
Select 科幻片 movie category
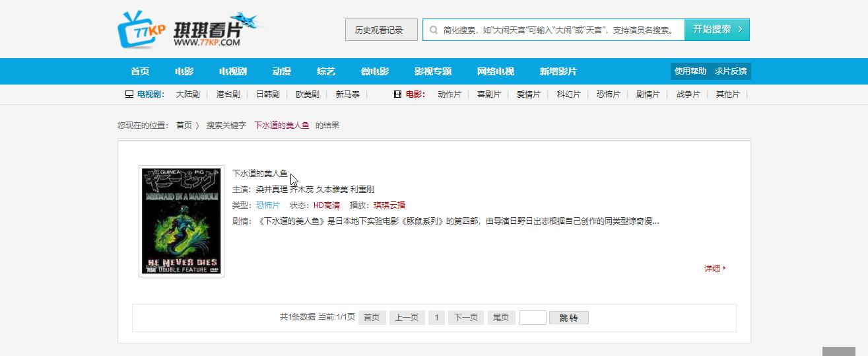click(x=569, y=94)
